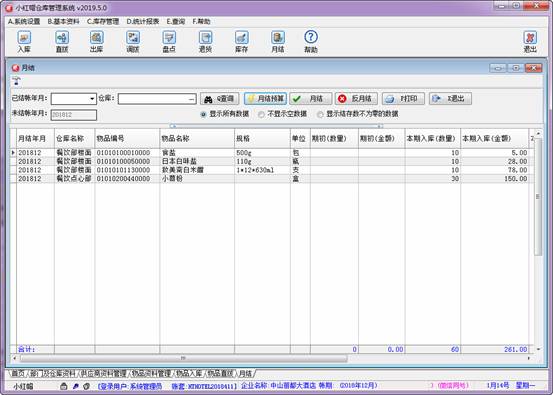Open the 退货 returns toolbar icon
Screen dimensions: 553x395
pyautogui.click(x=205, y=41)
